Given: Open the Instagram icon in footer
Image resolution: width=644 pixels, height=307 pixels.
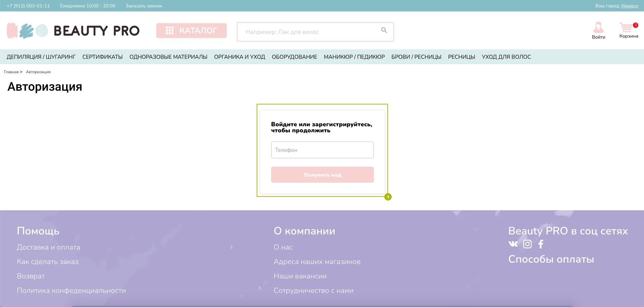Looking at the screenshot, I should (x=527, y=244).
